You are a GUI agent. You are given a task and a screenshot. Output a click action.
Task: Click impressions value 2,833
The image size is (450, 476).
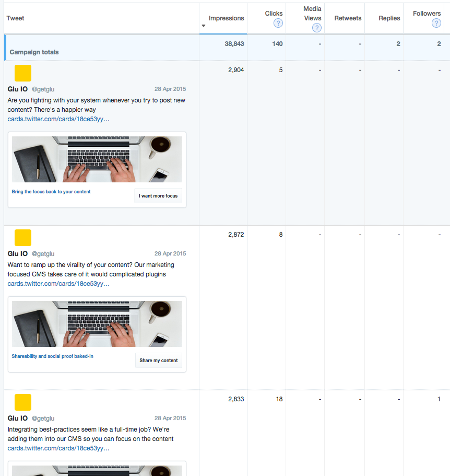pos(236,399)
